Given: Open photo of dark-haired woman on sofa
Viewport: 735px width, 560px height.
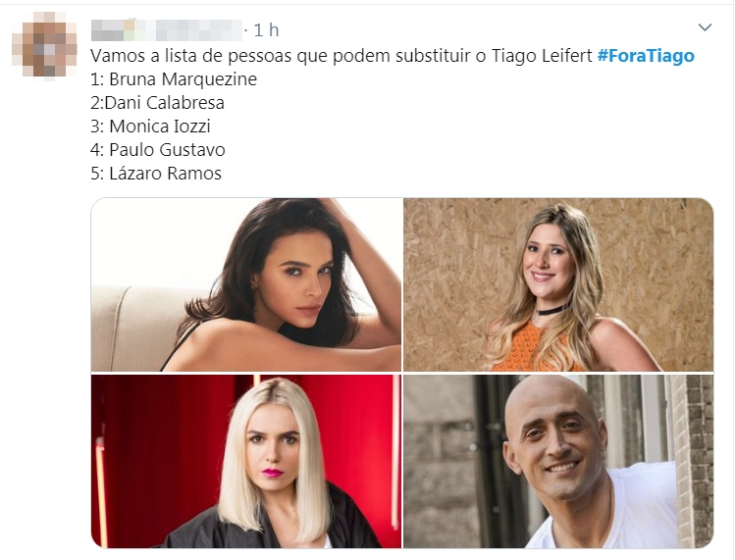Looking at the screenshot, I should (246, 285).
